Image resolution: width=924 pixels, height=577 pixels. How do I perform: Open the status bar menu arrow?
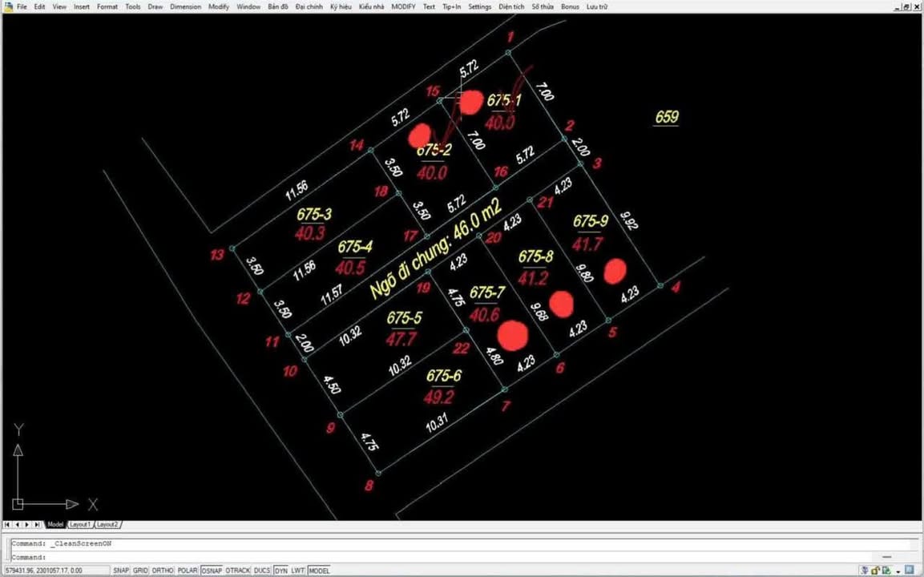click(897, 571)
